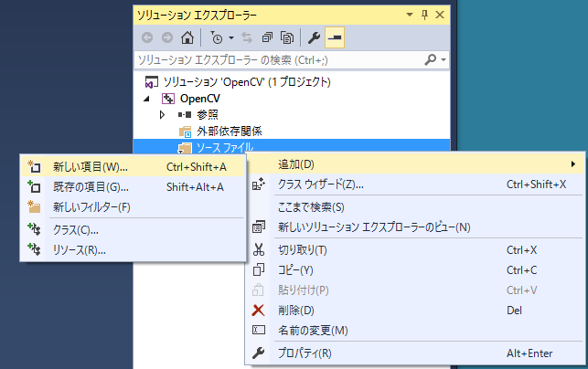The width and height of the screenshot is (588, 369).
Task: Click the Solution Explorer search input field
Action: (274, 59)
